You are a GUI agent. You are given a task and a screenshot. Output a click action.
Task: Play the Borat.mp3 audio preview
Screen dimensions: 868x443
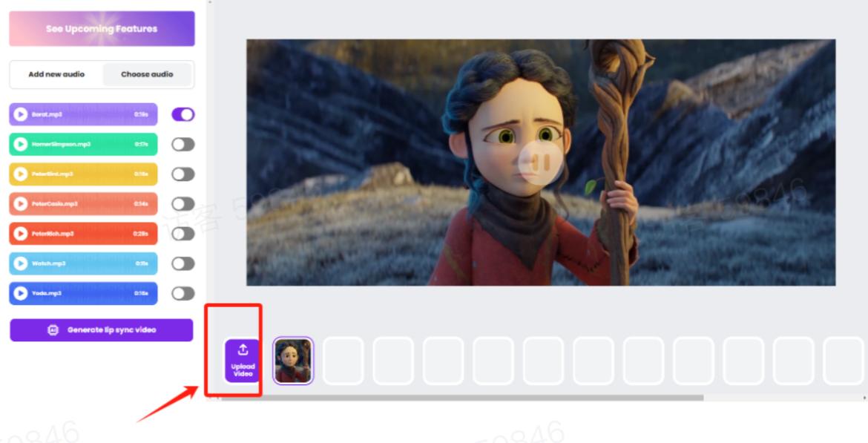(x=21, y=115)
